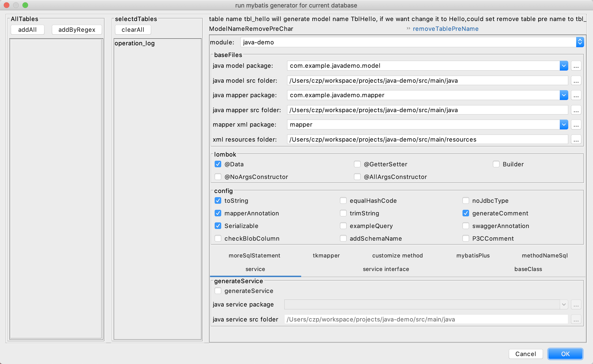Expand the java model package dropdown
The image size is (593, 364).
(x=564, y=66)
